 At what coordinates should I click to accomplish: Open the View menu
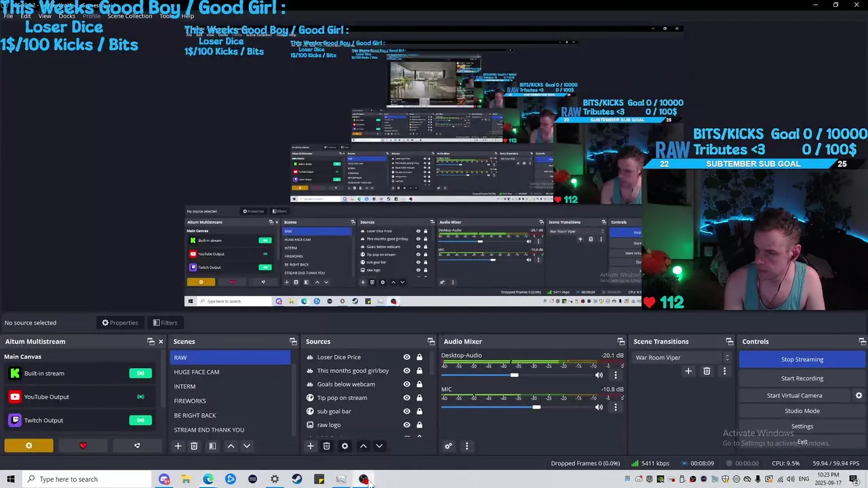(x=44, y=16)
